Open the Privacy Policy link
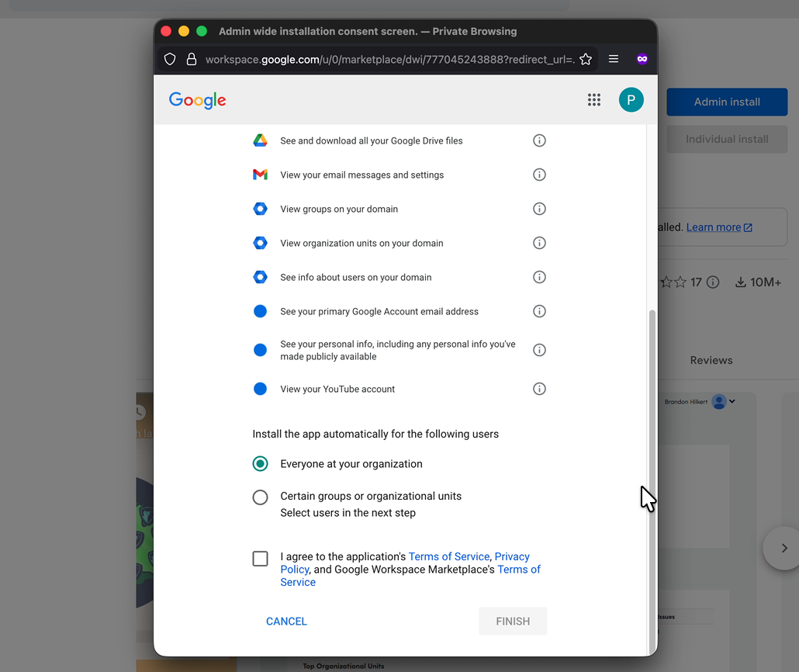799x672 pixels. pyautogui.click(x=512, y=556)
